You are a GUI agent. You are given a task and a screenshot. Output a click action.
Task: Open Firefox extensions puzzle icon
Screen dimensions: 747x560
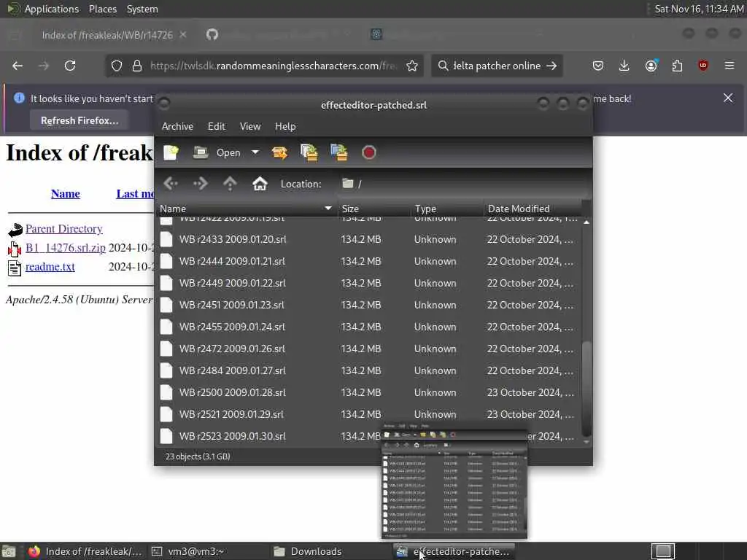click(677, 66)
